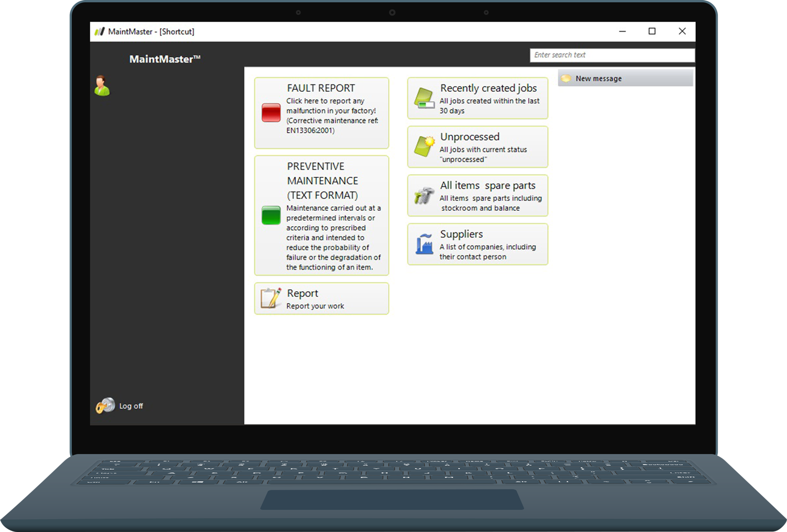Click the green user avatar icon
This screenshot has width=787, height=532.
(x=102, y=86)
